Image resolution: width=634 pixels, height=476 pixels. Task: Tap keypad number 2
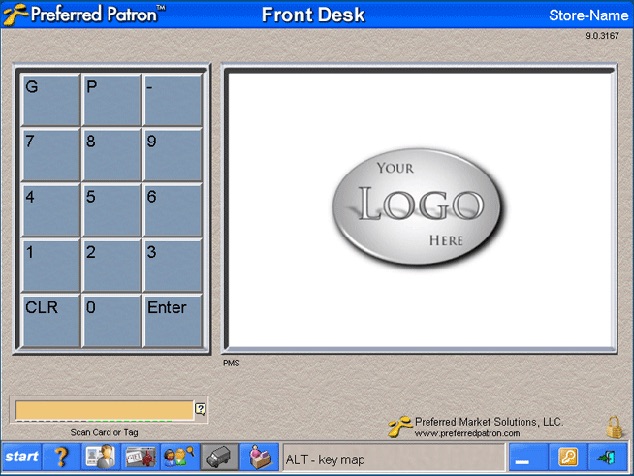112,266
